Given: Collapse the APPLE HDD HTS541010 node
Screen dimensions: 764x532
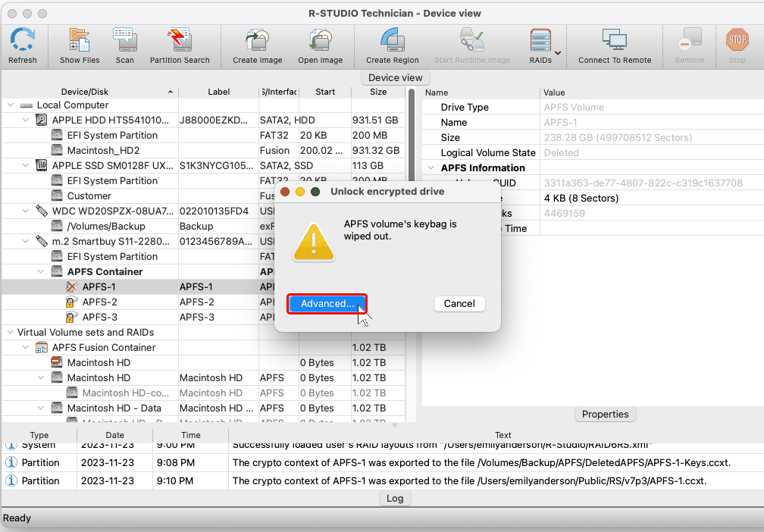Looking at the screenshot, I should 25,120.
